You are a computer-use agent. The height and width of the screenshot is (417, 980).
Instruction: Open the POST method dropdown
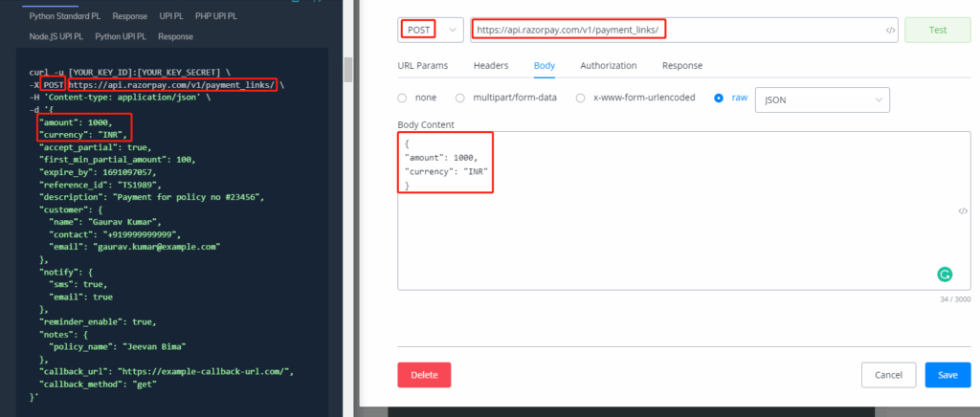coord(431,30)
